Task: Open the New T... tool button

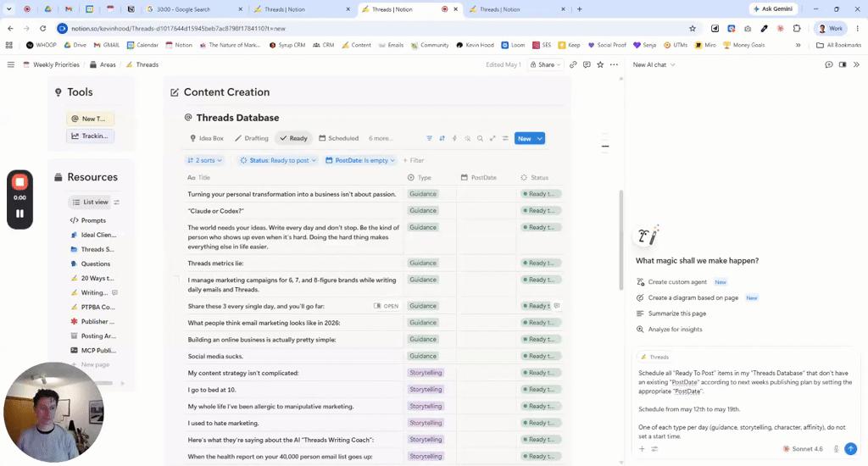Action: 90,119
